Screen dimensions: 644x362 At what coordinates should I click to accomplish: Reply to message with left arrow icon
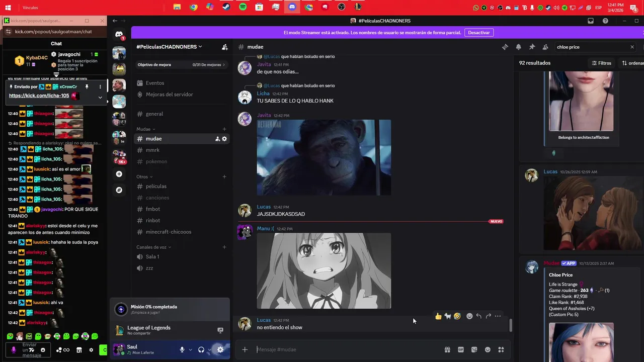479,316
